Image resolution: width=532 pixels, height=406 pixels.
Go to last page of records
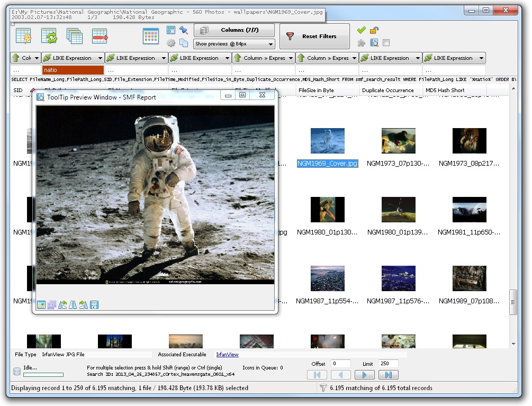click(388, 375)
